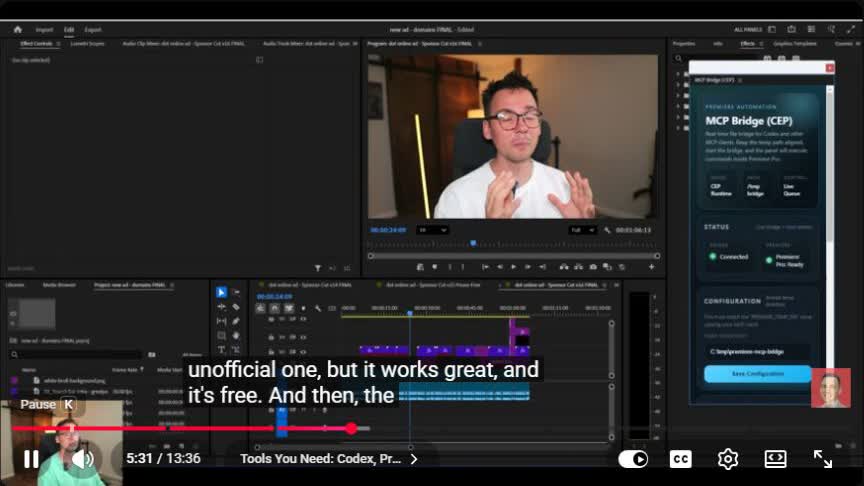
Task: Open the channel avatar watermark thumbnail
Action: 830,388
